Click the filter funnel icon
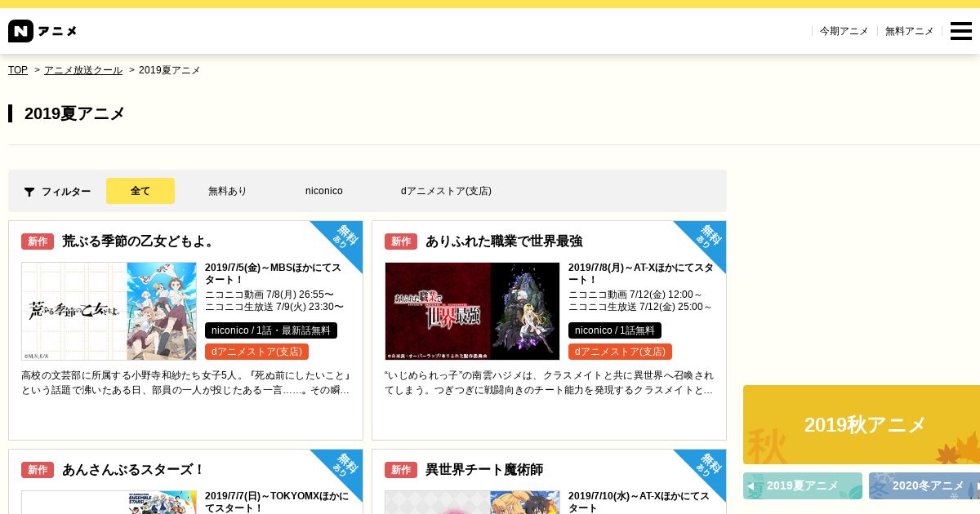 coord(29,192)
